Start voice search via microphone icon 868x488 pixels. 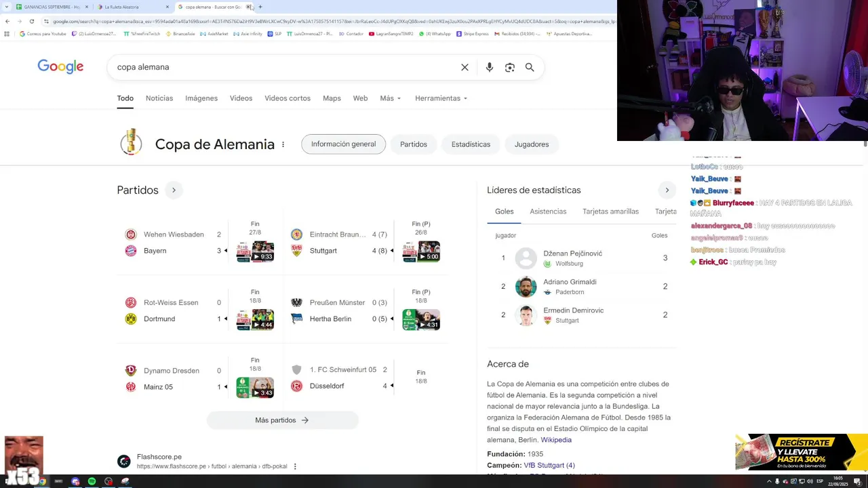click(x=490, y=67)
